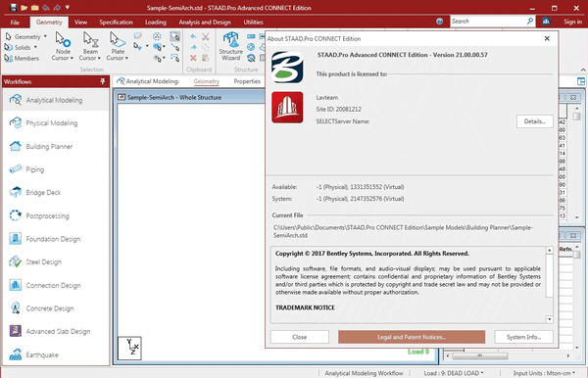Viewport: 588px width, 378px height.
Task: Click inside the Search field
Action: point(488,22)
